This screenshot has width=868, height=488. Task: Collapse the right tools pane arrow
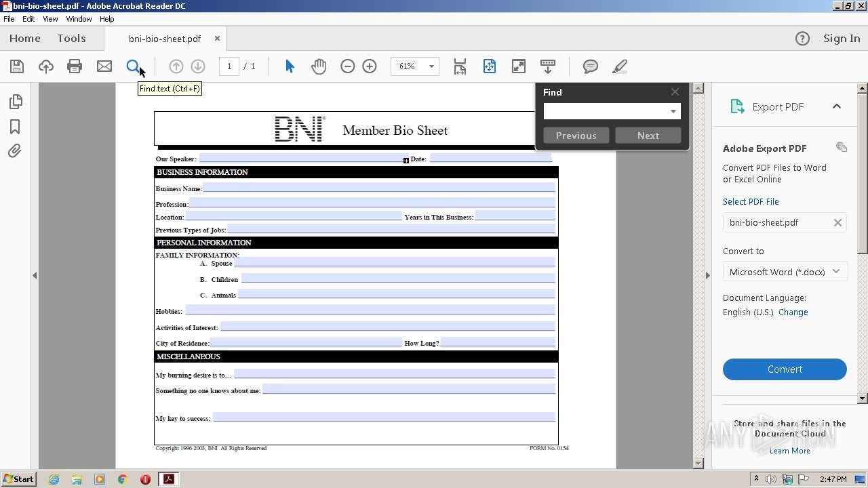(708, 275)
